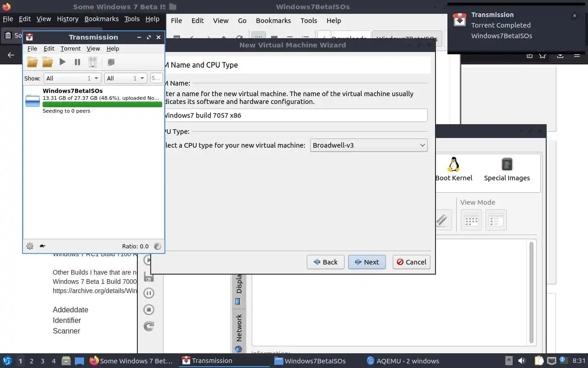Open a torrent file in Transmission toolbar
This screenshot has width=588, height=368.
coord(32,62)
